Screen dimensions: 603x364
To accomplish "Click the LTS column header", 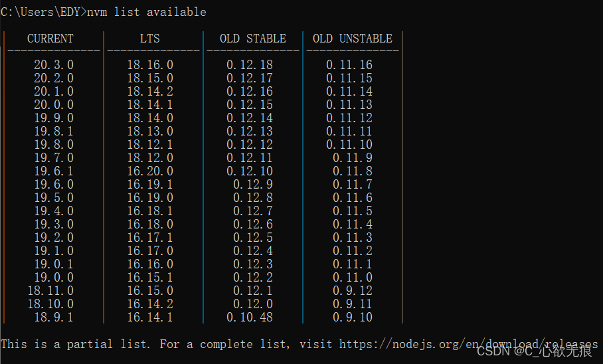I will click(150, 39).
